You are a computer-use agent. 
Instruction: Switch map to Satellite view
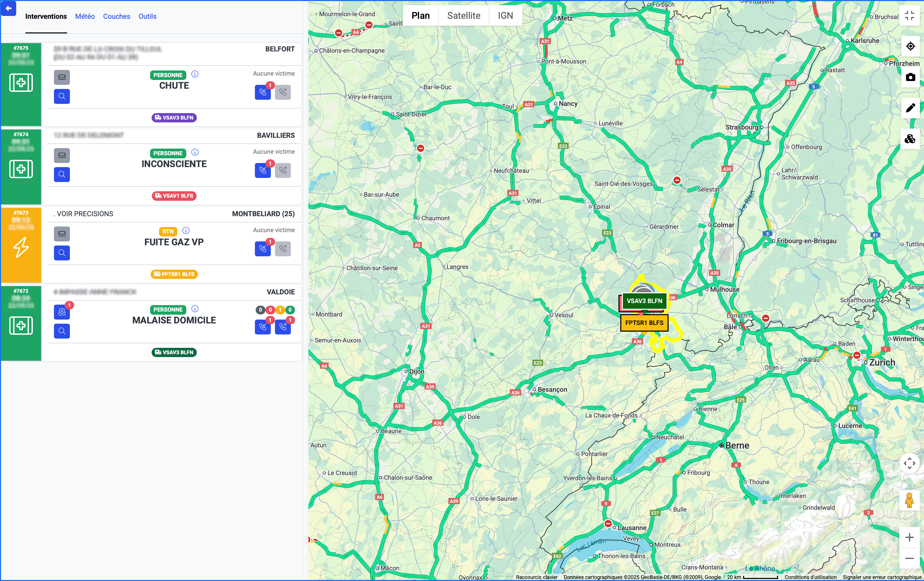tap(464, 16)
